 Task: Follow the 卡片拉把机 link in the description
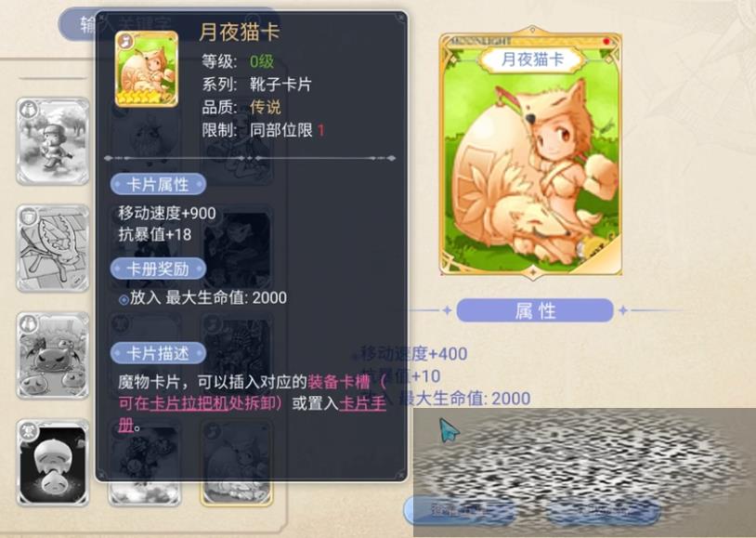point(189,403)
